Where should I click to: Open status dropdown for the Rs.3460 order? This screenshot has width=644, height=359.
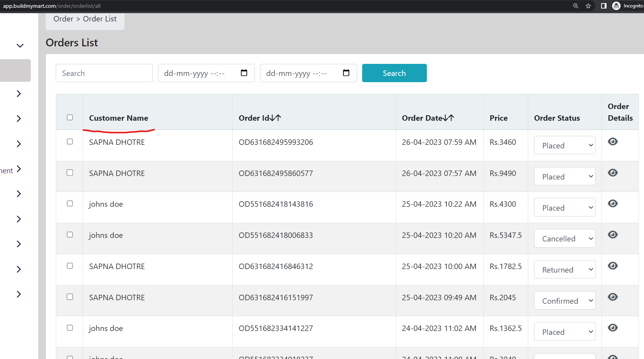click(564, 145)
